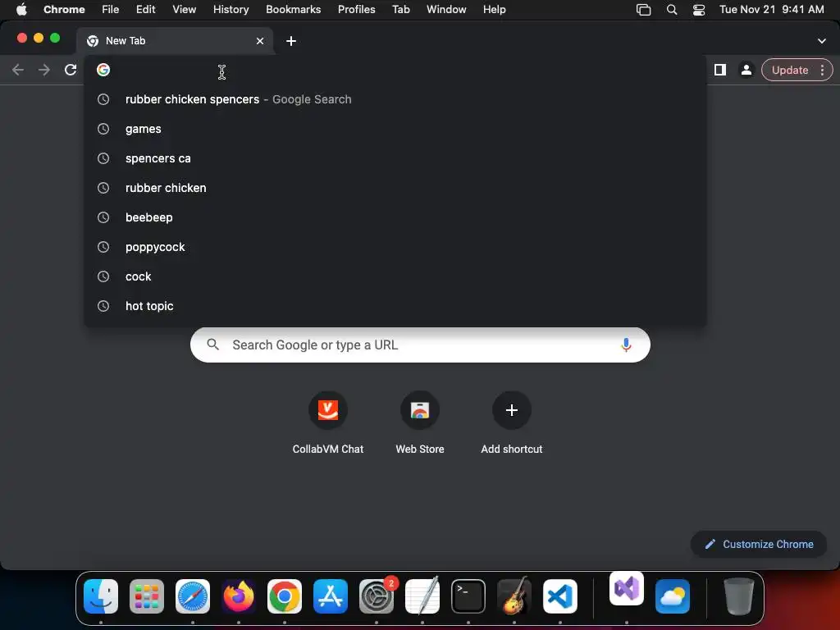Open Spotlight search in menu bar
The height and width of the screenshot is (630, 840).
tap(671, 9)
